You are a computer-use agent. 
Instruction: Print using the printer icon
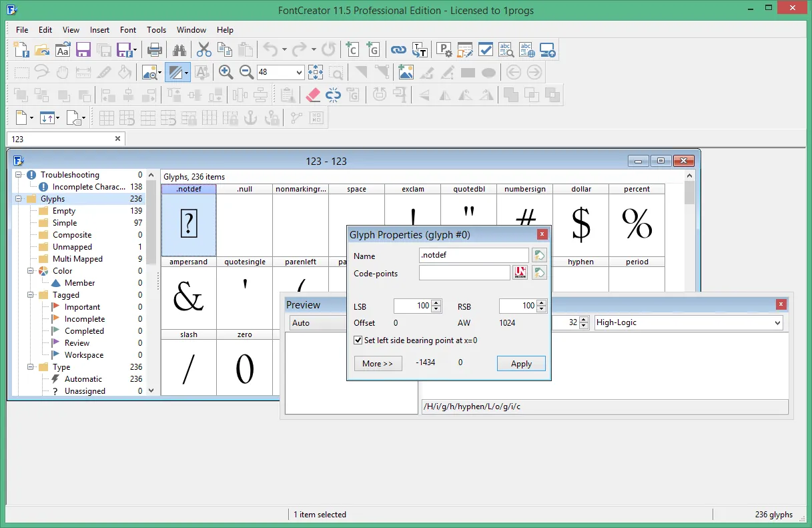tap(155, 49)
